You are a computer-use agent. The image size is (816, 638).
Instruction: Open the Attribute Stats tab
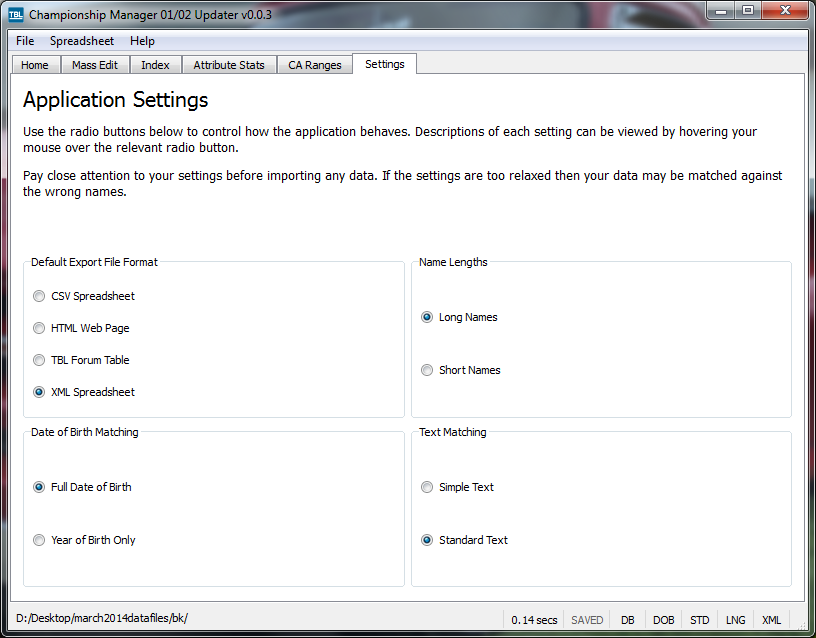pyautogui.click(x=229, y=65)
